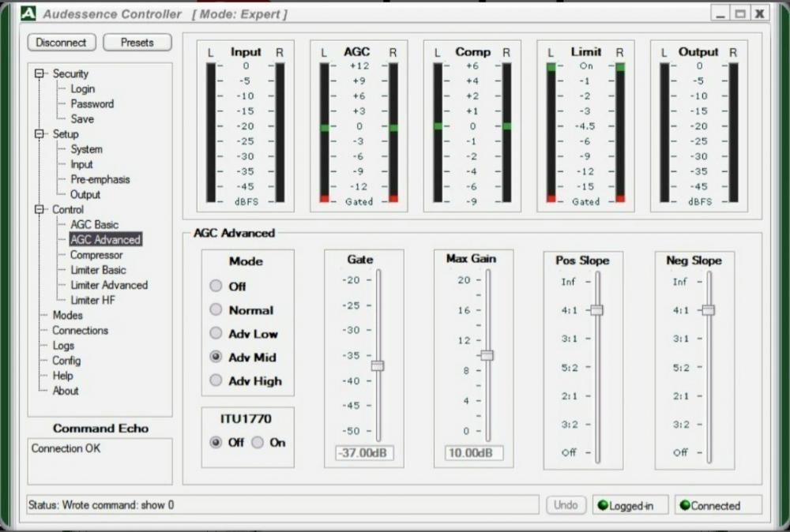This screenshot has height=532, width=790.
Task: Collapse the Setup tree node
Action: [39, 134]
